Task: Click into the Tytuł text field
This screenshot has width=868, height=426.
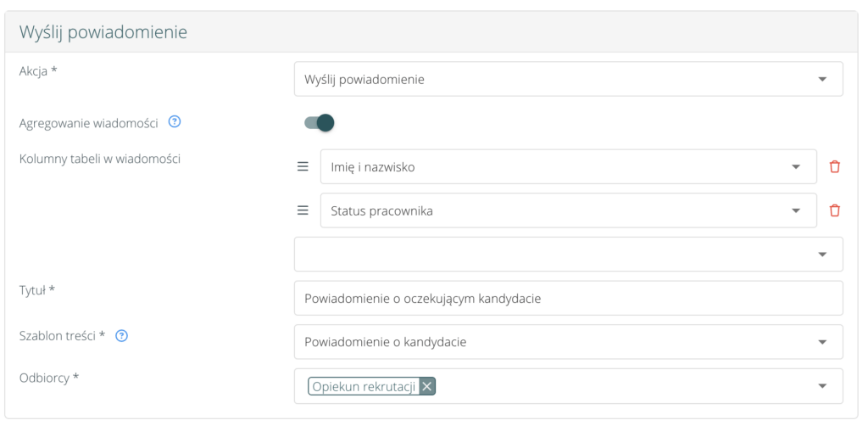Action: coord(568,298)
